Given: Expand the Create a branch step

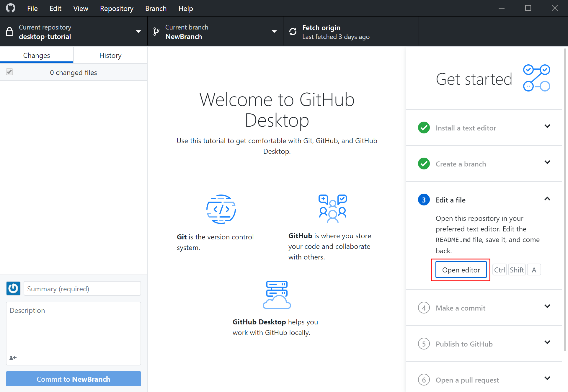Looking at the screenshot, I should coord(547,162).
